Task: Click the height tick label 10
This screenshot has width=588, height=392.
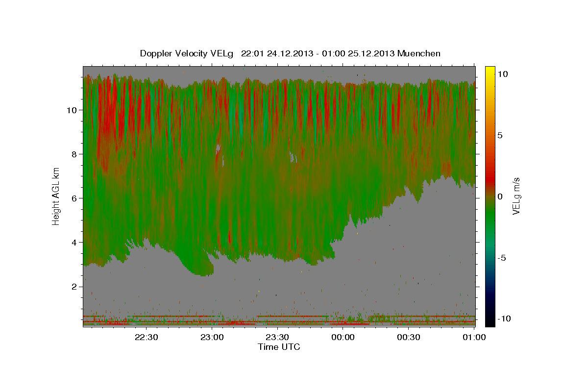Action: point(73,110)
